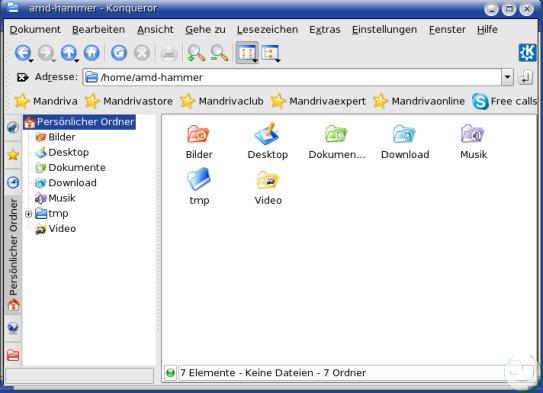Zoom out with the magnifier minus icon
The width and height of the screenshot is (543, 393).
(219, 53)
